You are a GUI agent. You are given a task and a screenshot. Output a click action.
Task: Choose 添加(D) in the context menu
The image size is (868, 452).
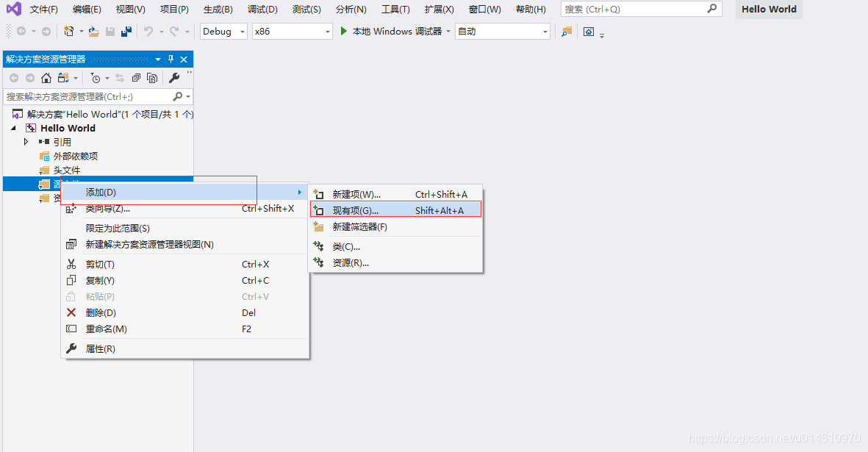[x=184, y=192]
